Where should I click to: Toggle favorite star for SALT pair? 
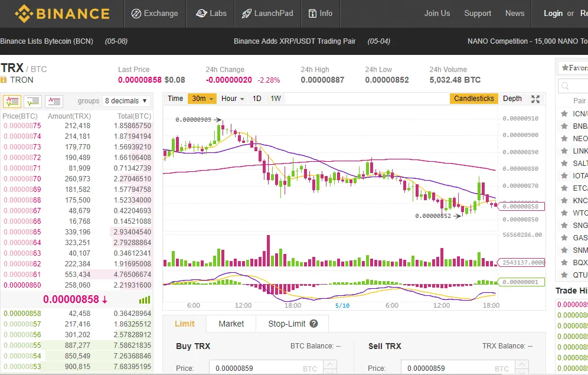[x=564, y=163]
